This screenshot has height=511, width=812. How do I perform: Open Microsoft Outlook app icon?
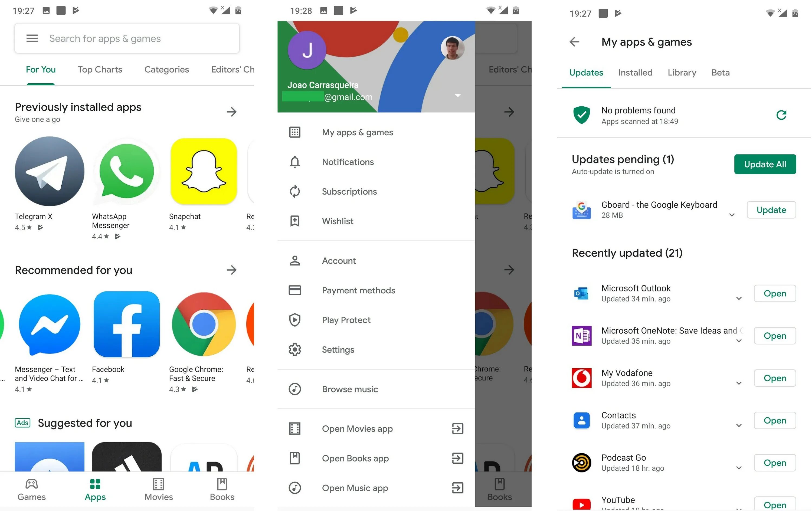point(582,293)
